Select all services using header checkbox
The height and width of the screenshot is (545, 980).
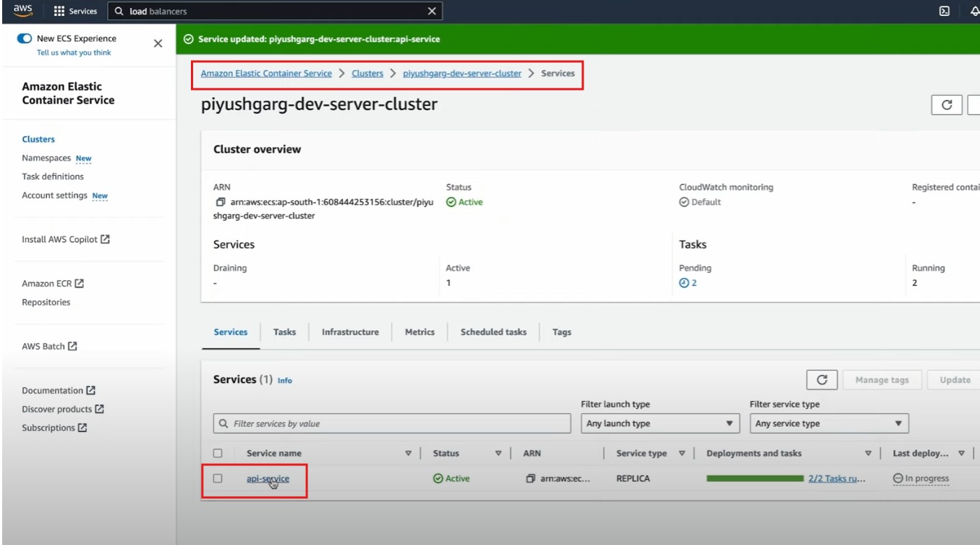point(218,453)
